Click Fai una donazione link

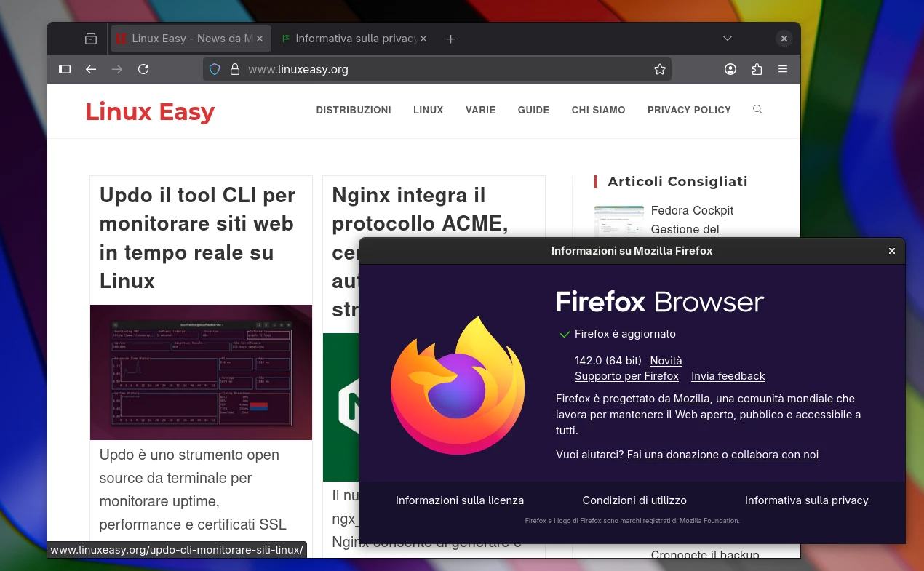(x=672, y=455)
